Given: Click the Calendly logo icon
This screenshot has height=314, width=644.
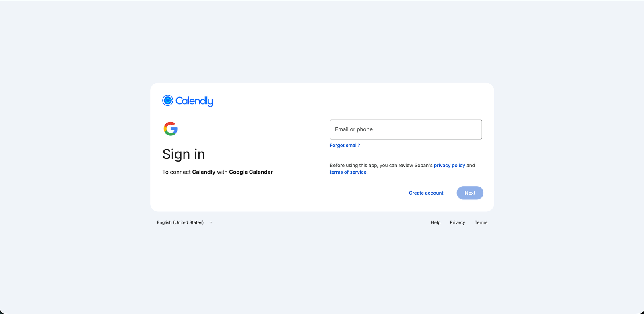Looking at the screenshot, I should (x=168, y=101).
